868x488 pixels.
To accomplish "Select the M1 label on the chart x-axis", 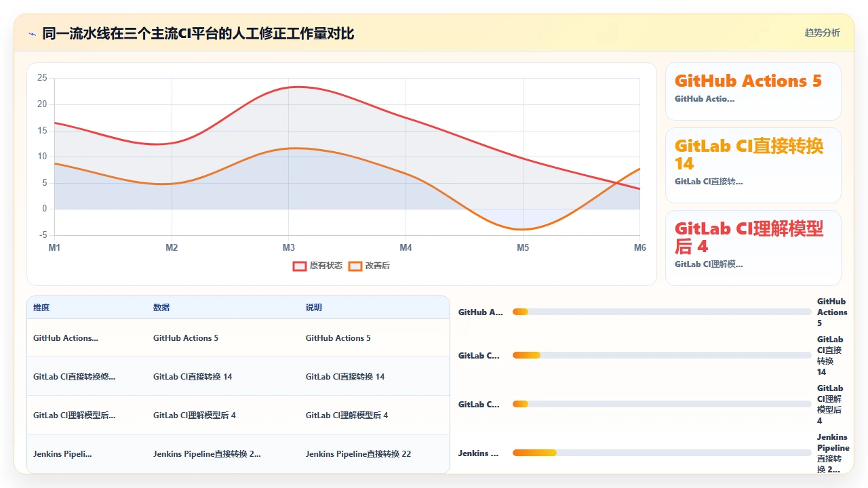I will 54,247.
